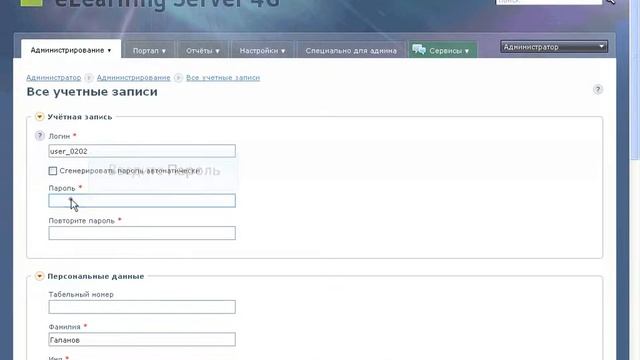Click the Фамилия field containing Галанов
The width and height of the screenshot is (640, 360).
[x=142, y=340]
